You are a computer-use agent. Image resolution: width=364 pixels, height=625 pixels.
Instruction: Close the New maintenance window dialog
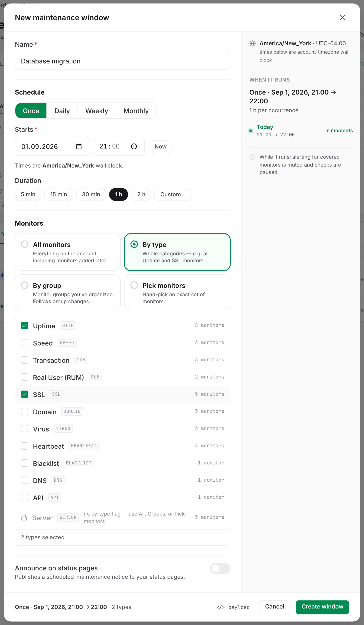point(342,17)
